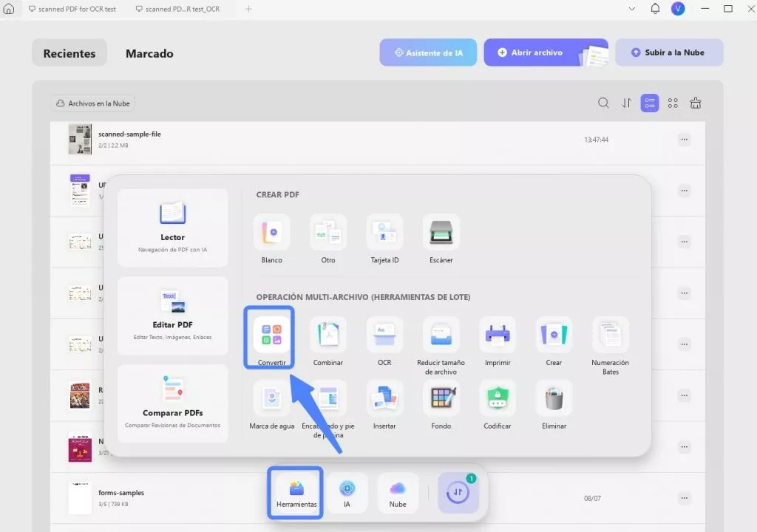757x532 pixels.
Task: Click the search files icon
Action: pyautogui.click(x=603, y=103)
